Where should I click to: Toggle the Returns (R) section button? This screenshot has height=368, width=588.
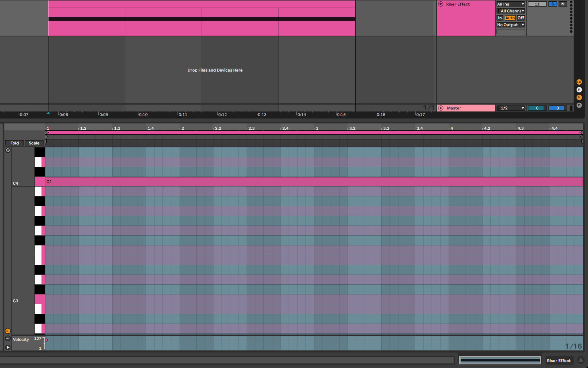tap(579, 90)
